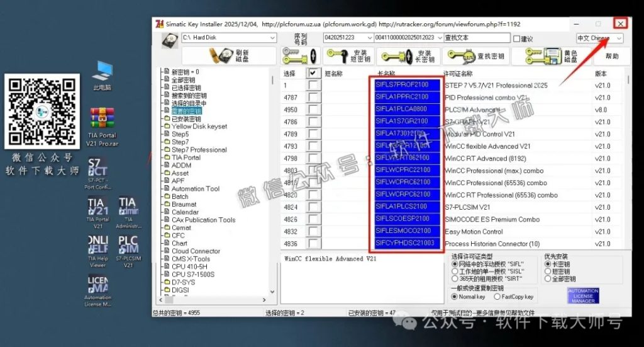Open the 此电脑 desktop icon

point(102,75)
